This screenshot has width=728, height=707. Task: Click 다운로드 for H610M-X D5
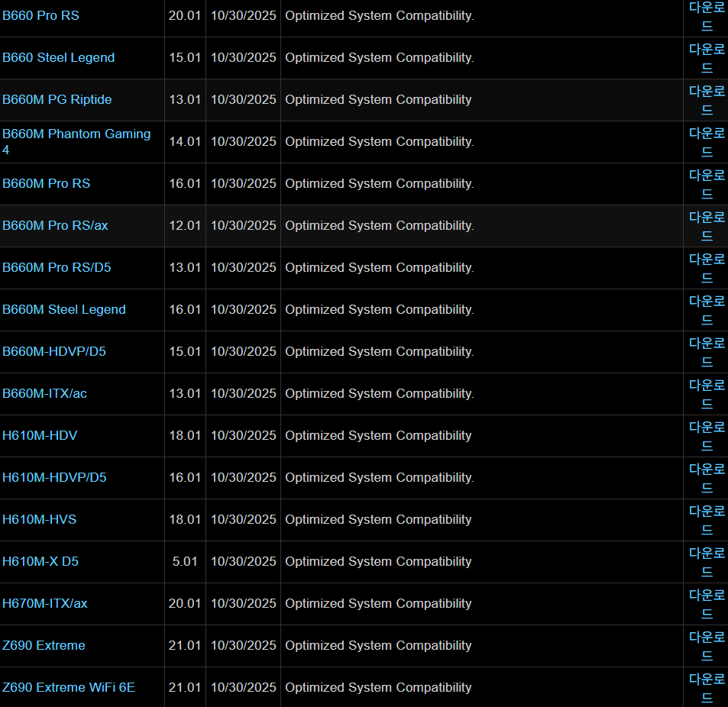[707, 562]
